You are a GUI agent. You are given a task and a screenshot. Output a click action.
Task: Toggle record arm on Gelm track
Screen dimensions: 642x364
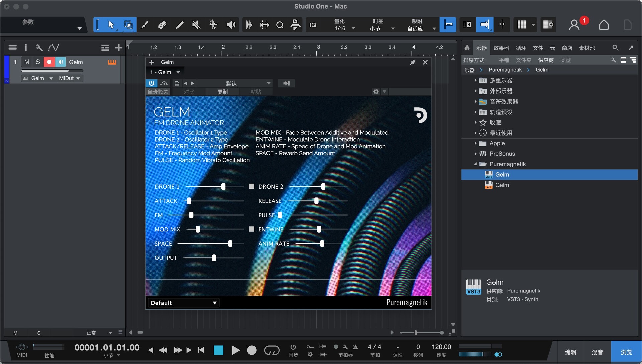[49, 62]
